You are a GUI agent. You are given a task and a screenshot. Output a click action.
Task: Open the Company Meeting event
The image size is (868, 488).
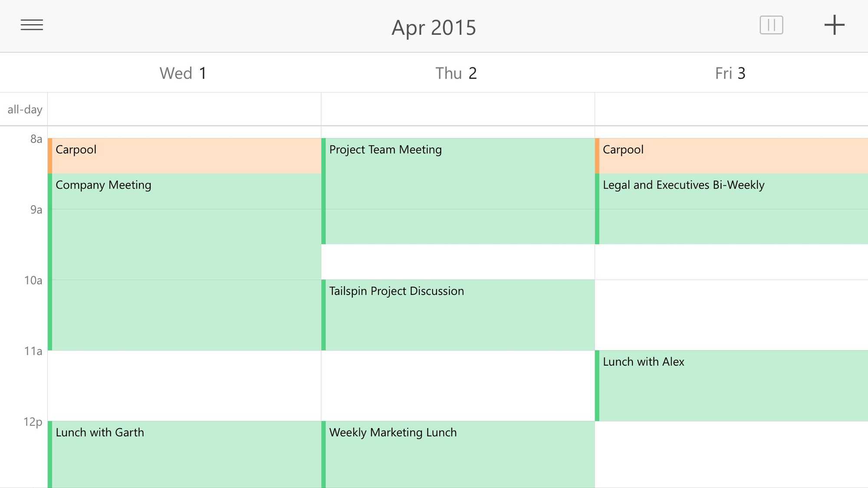(184, 262)
